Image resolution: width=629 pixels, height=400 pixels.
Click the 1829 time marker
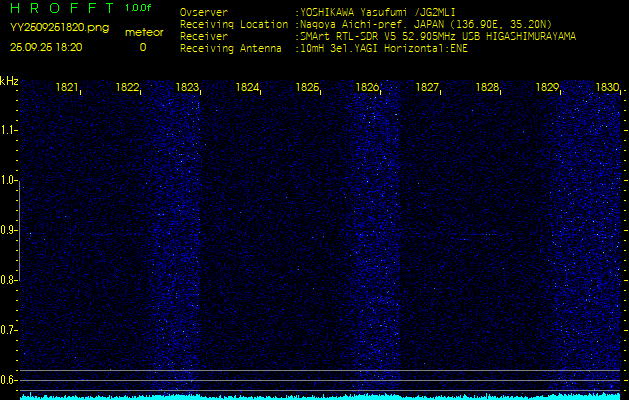coord(547,87)
